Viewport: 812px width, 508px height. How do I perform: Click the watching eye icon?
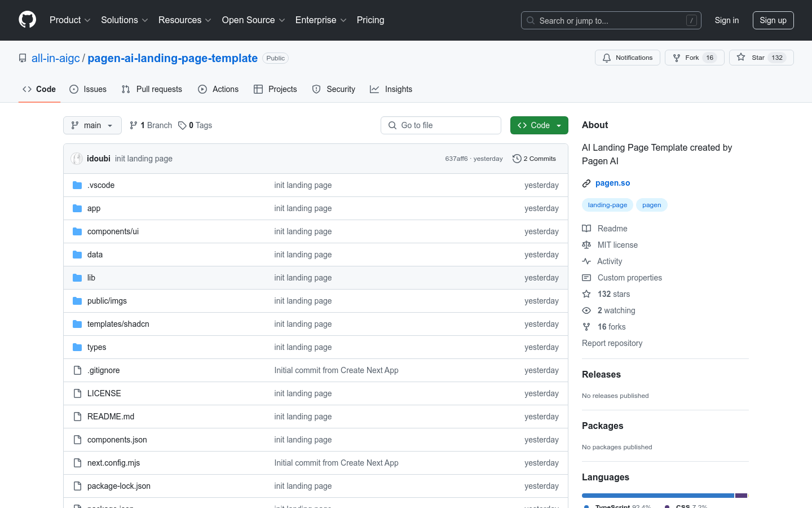586,310
